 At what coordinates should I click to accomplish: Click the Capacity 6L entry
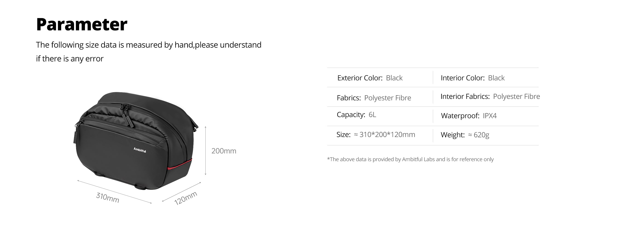coord(356,115)
